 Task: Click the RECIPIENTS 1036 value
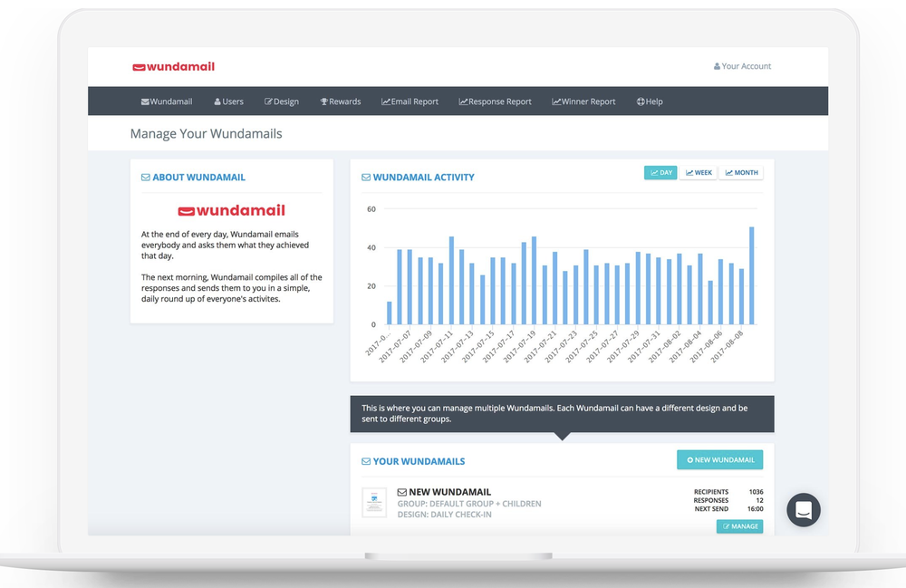[x=756, y=492]
